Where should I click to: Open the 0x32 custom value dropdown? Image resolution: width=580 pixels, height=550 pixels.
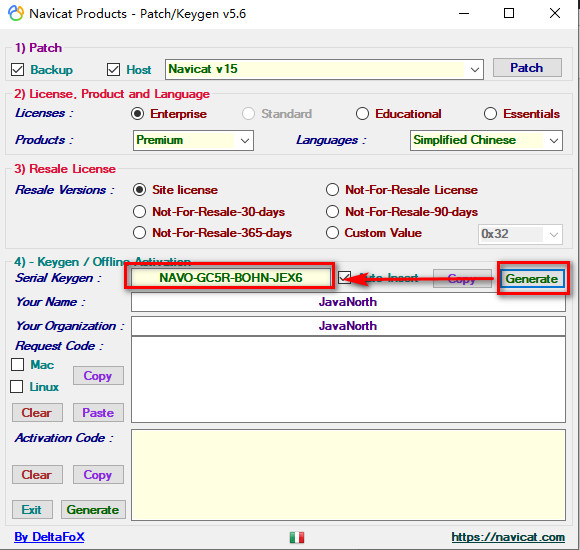tap(520, 234)
